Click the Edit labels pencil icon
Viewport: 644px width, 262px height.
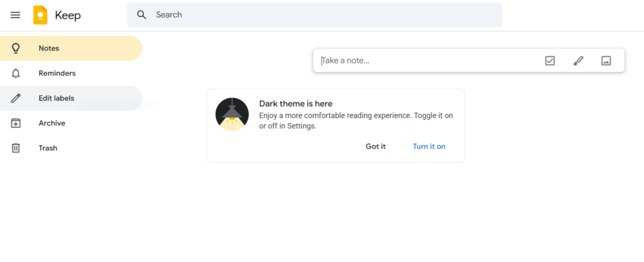16,99
